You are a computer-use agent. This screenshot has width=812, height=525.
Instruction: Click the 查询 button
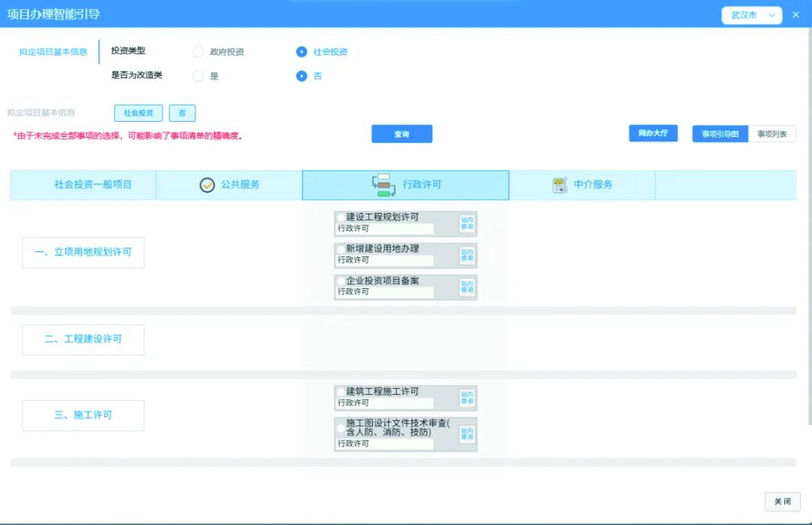click(401, 134)
